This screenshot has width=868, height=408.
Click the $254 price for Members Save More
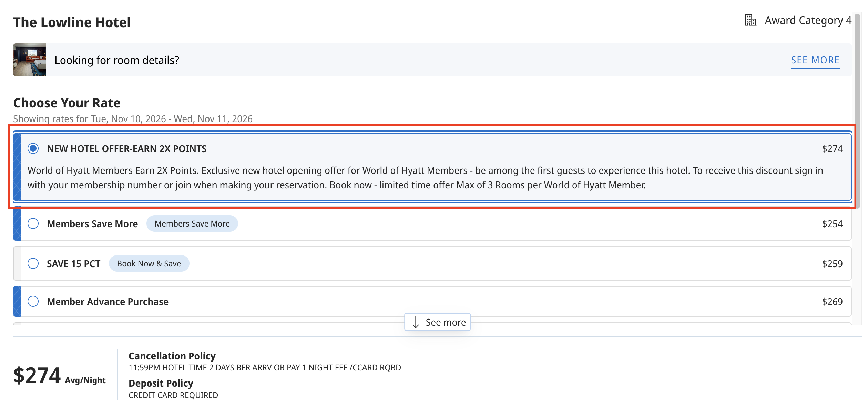tap(832, 224)
